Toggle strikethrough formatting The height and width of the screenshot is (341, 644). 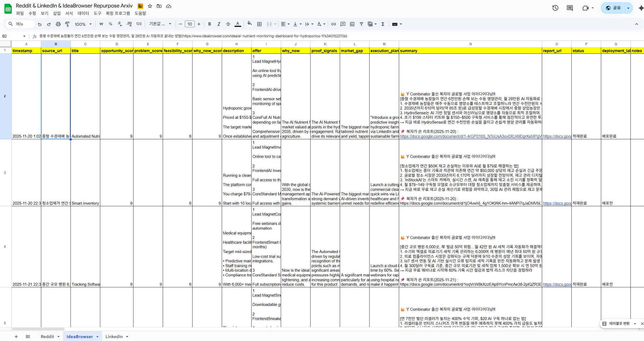pos(228,24)
